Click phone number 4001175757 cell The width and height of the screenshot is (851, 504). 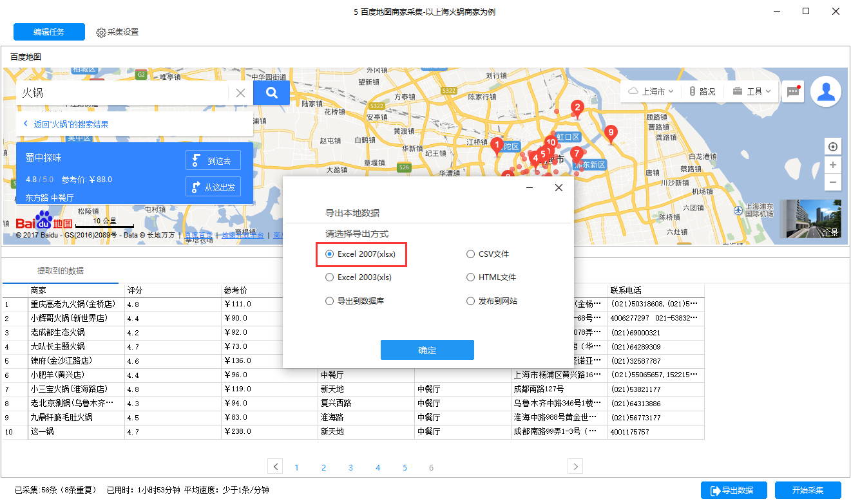coord(656,431)
